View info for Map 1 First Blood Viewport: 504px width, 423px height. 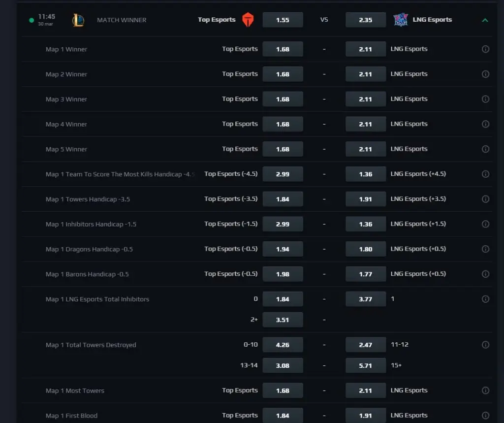pos(485,416)
